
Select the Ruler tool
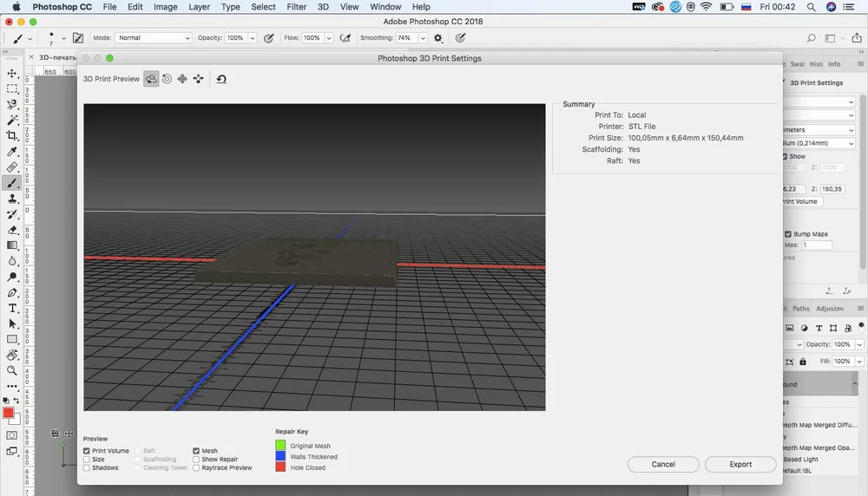point(11,167)
